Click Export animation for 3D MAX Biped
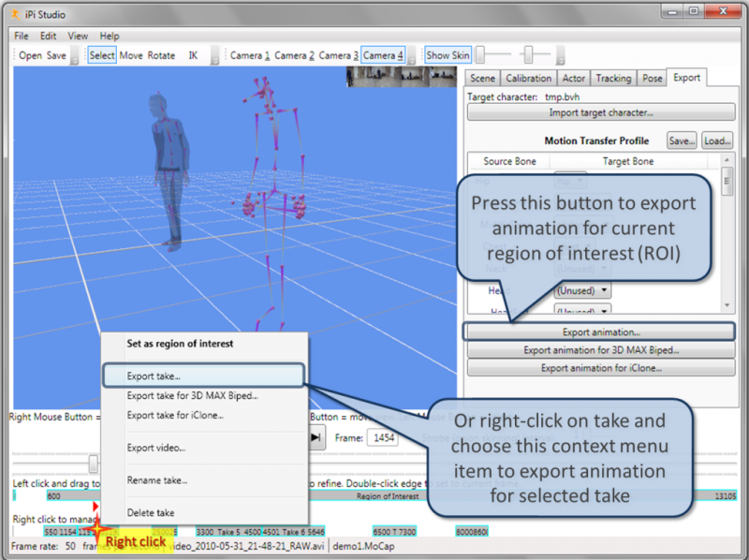This screenshot has width=749, height=560. tap(601, 350)
